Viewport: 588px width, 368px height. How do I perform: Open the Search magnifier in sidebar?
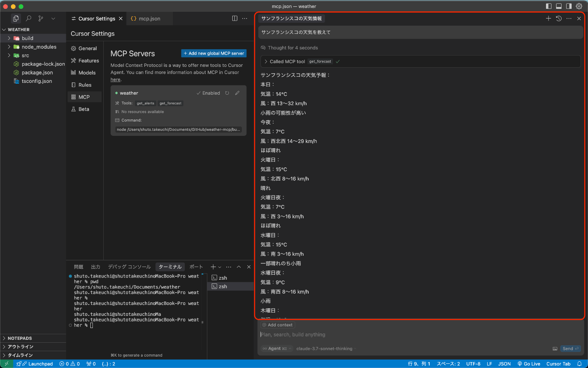click(x=29, y=19)
